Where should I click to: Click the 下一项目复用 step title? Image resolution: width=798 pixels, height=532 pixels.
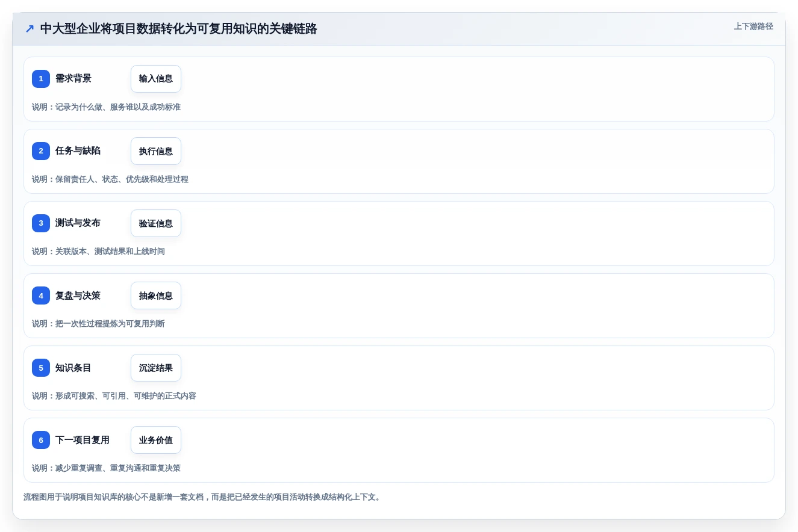click(83, 440)
